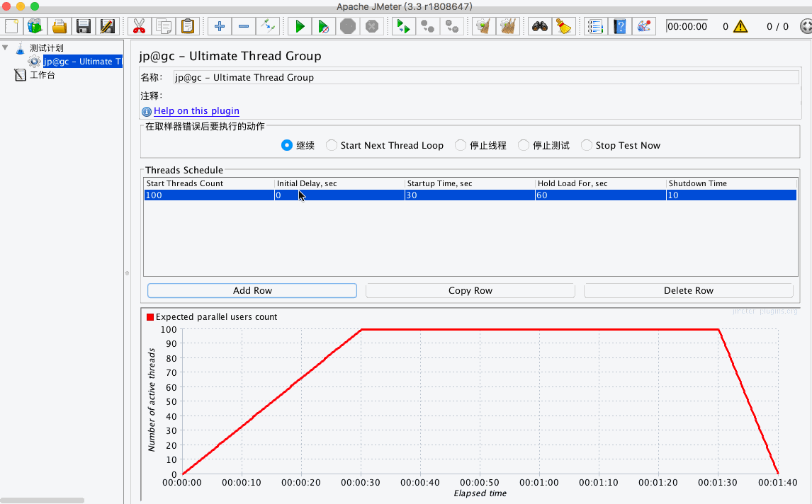Collapse tree items with the minus toolbar icon

243,25
